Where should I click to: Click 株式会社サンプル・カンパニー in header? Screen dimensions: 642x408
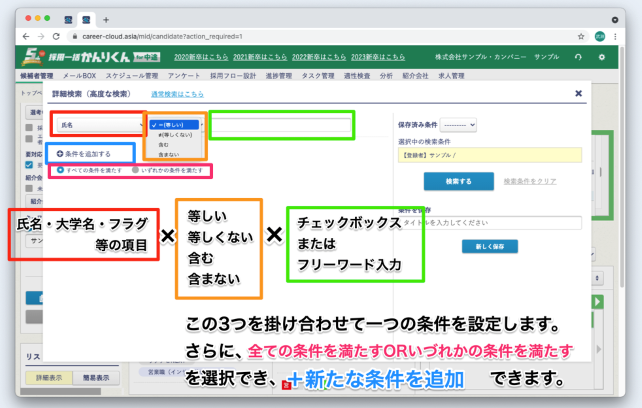pyautogui.click(x=480, y=57)
